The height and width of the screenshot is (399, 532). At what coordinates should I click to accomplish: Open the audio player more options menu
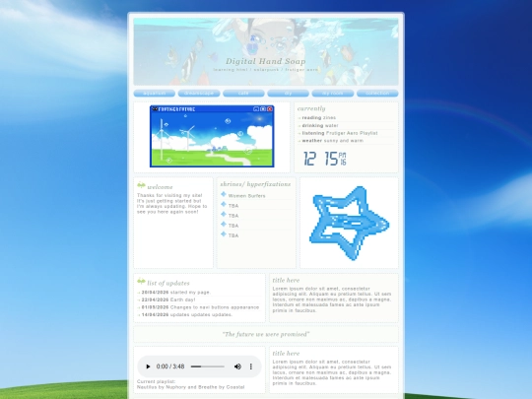pos(251,366)
